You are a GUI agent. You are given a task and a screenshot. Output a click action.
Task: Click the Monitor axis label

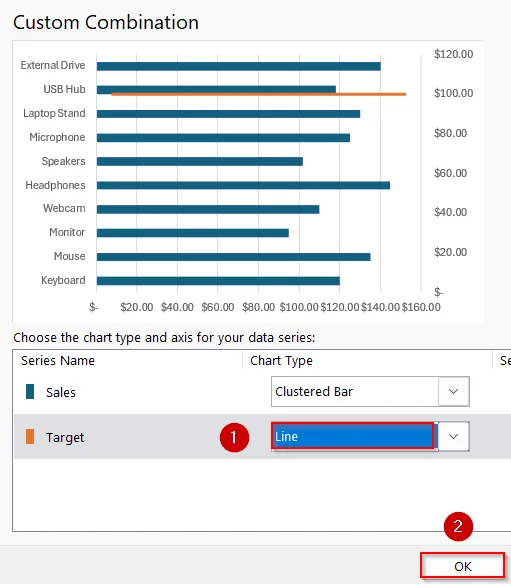coord(67,232)
